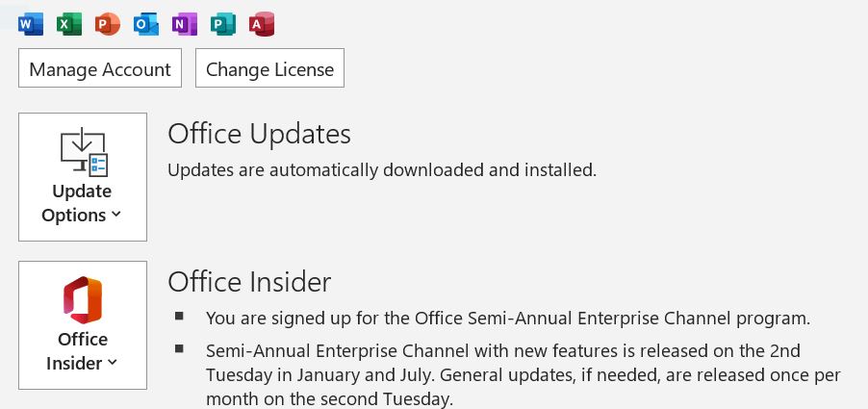This screenshot has height=409, width=868.
Task: Click the red Access icon
Action: pyautogui.click(x=262, y=24)
